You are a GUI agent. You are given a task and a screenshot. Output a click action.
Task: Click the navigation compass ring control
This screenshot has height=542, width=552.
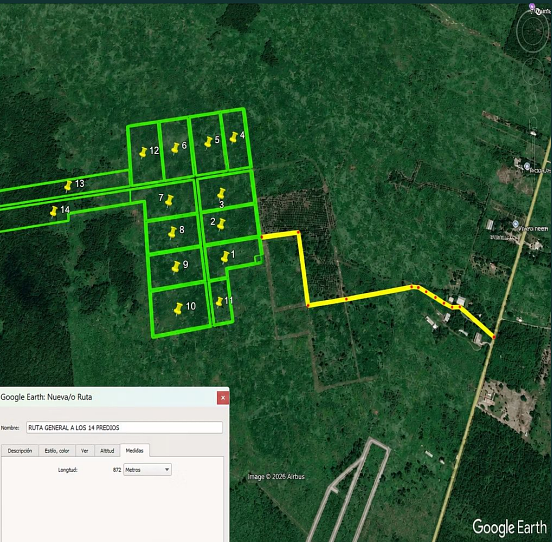pyautogui.click(x=532, y=31)
